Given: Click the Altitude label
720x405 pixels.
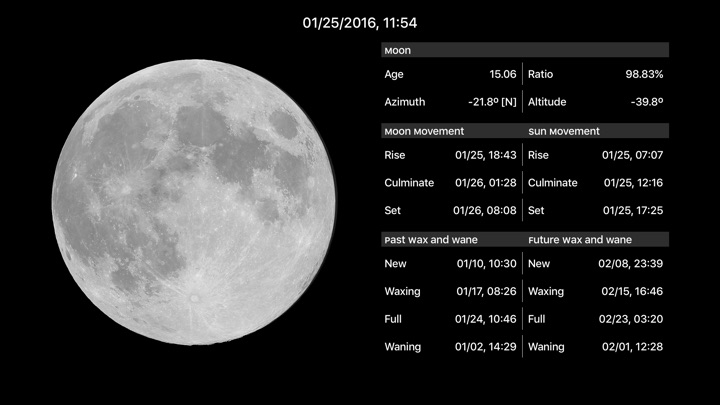Looking at the screenshot, I should (547, 102).
